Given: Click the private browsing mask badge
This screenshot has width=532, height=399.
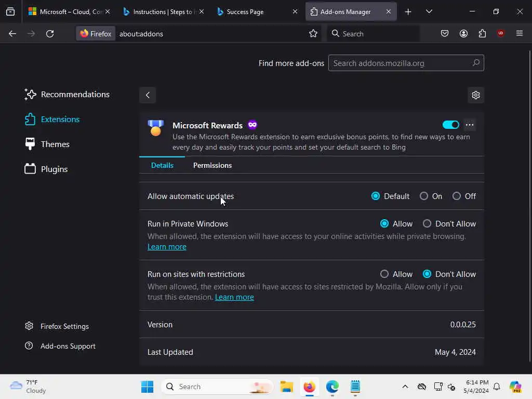Looking at the screenshot, I should [x=252, y=125].
